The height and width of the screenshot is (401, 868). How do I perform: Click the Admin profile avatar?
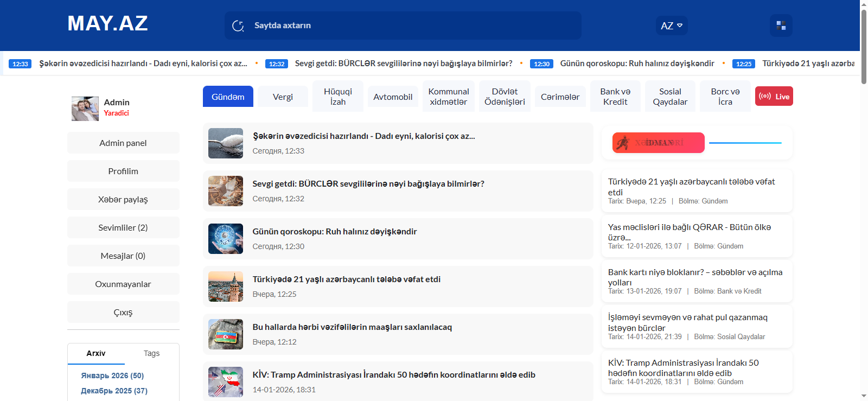click(x=85, y=109)
